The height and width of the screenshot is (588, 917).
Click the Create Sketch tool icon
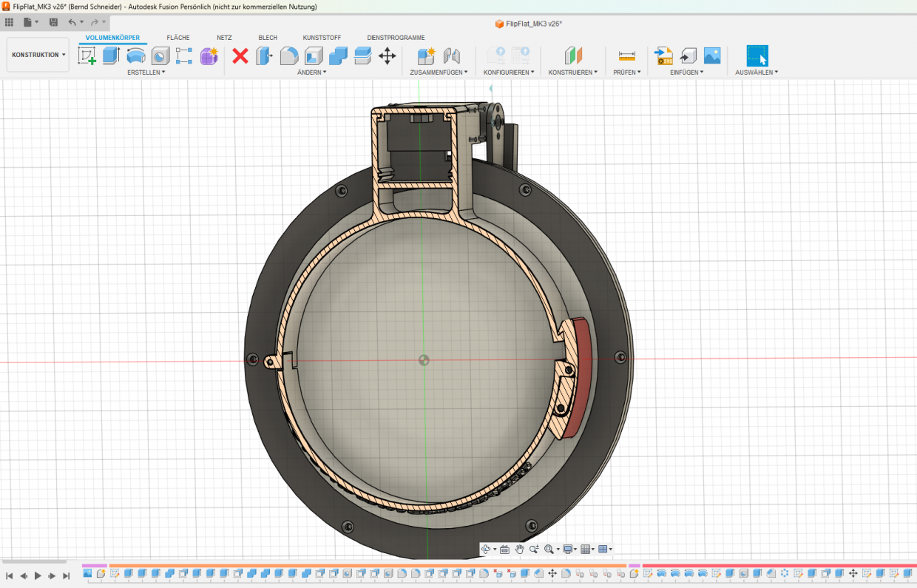point(87,55)
